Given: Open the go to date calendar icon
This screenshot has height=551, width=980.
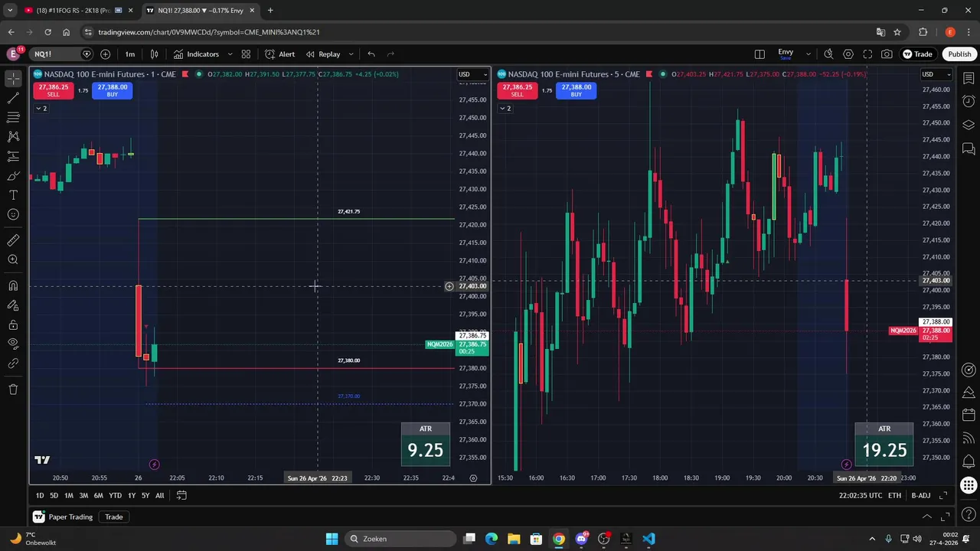Looking at the screenshot, I should click(x=181, y=495).
